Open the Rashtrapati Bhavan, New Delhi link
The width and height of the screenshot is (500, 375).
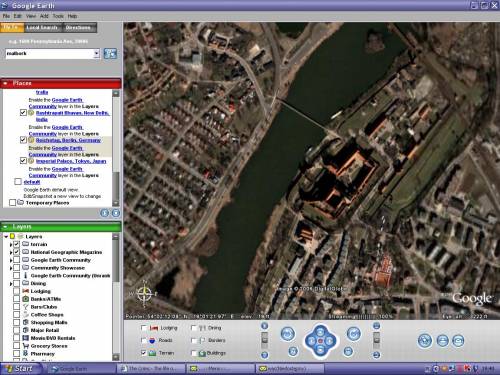(72, 116)
